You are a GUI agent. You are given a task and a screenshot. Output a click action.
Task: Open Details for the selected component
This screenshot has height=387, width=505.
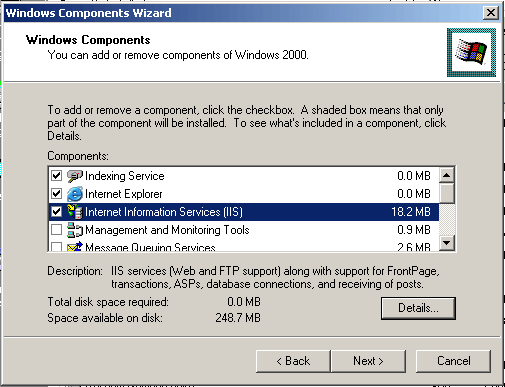(418, 308)
